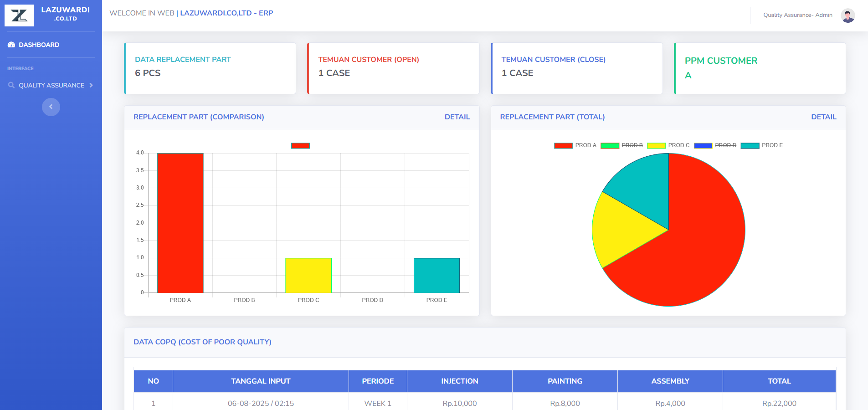Open DETAIL link for Replacement Part Comparison

457,117
